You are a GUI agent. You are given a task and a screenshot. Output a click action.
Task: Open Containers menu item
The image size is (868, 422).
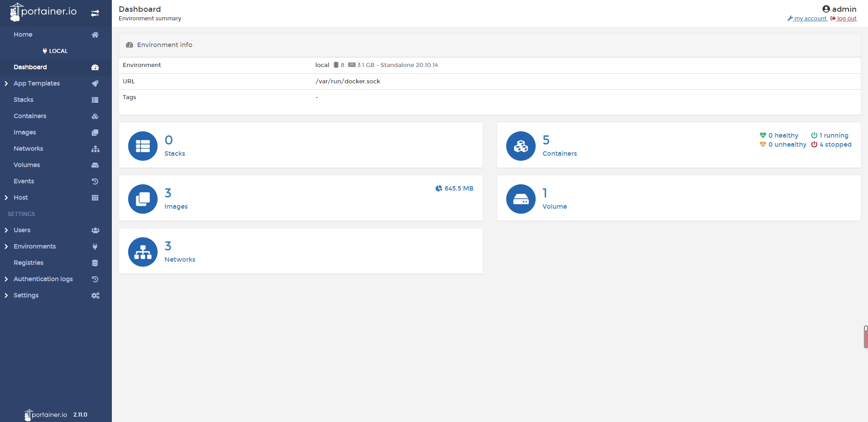30,116
